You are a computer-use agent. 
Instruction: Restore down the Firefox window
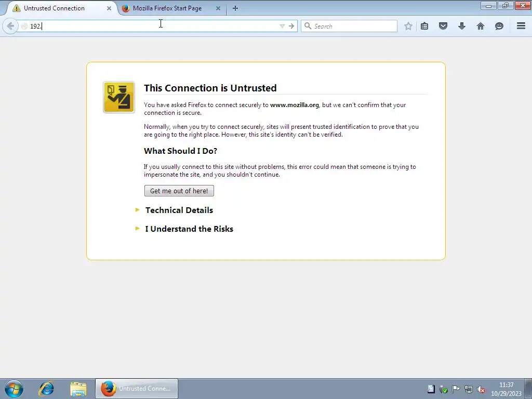(x=506, y=5)
